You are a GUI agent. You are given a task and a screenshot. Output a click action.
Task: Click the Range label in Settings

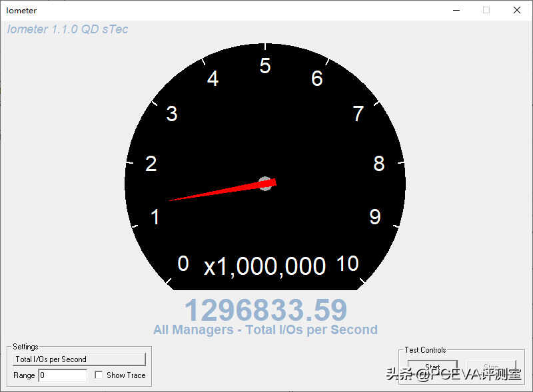click(x=24, y=375)
